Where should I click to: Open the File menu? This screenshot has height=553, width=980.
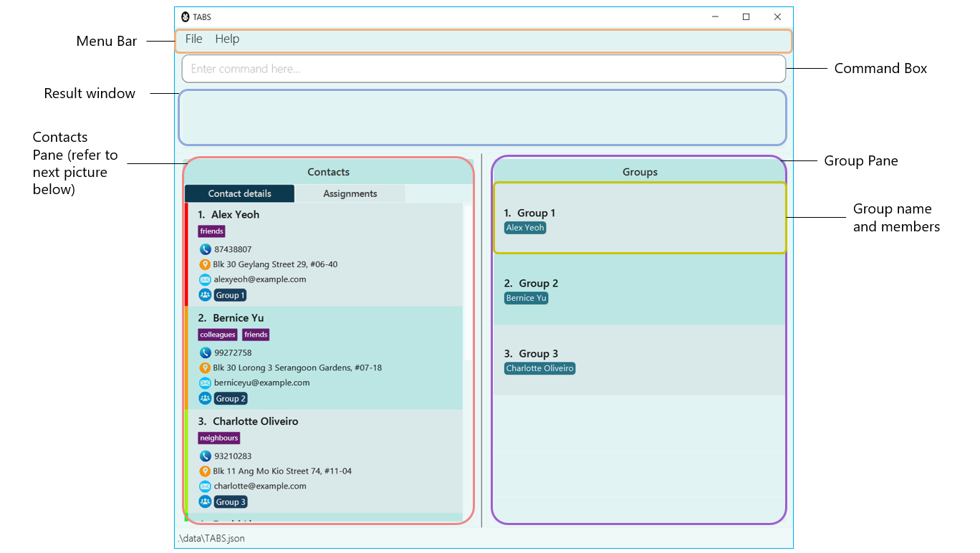(193, 39)
